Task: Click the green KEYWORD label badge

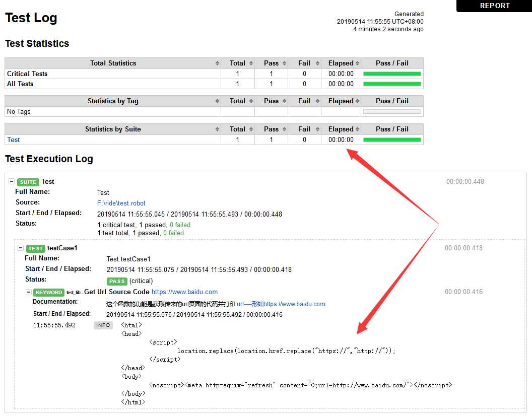Action: 49,292
